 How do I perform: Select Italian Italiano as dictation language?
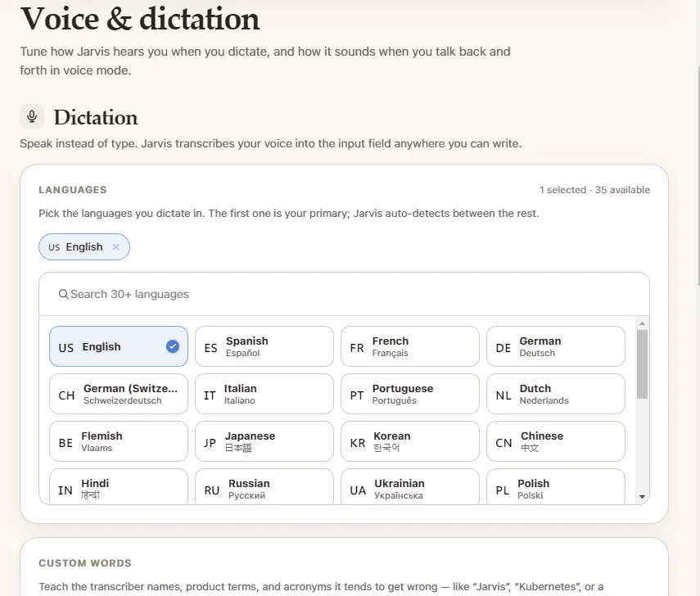pos(264,394)
